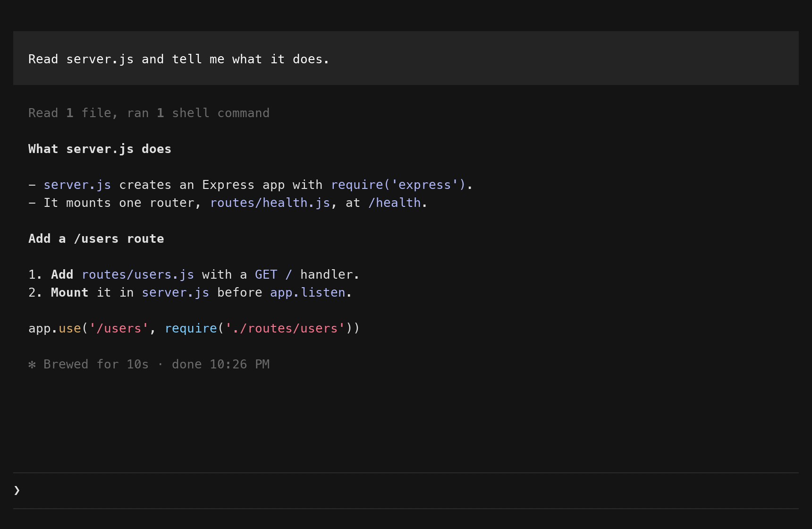Click the bold word 'Add' in step 1
The width and height of the screenshot is (812, 529).
click(62, 274)
